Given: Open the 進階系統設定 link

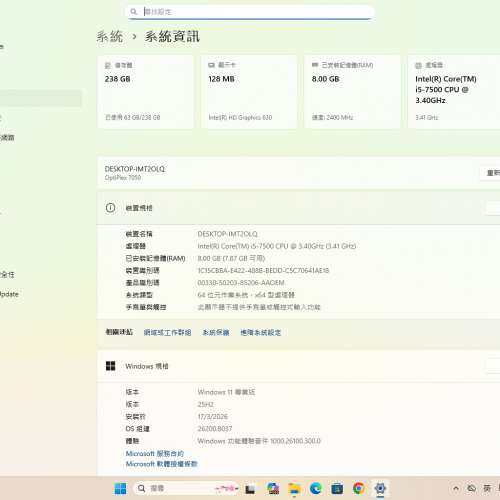Looking at the screenshot, I should point(261,332).
